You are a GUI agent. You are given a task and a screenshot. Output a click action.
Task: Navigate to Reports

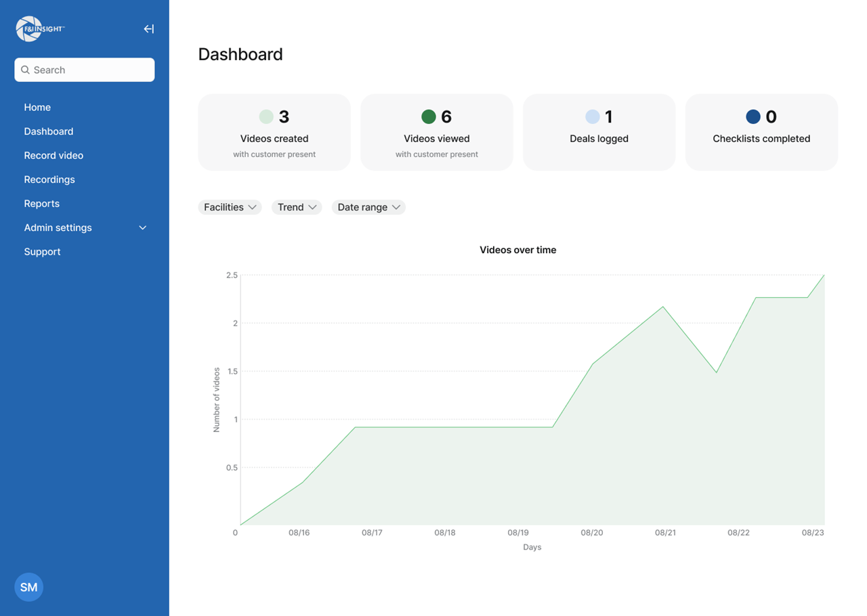coord(42,203)
